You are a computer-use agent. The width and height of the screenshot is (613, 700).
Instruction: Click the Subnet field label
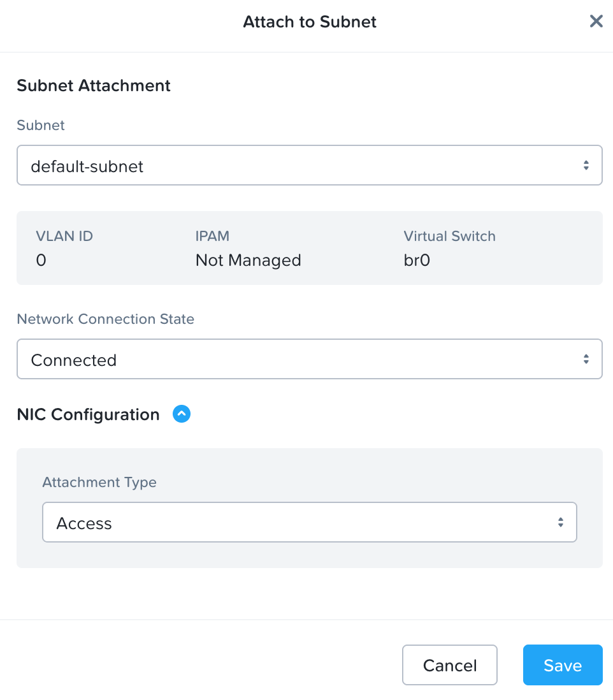click(x=41, y=125)
